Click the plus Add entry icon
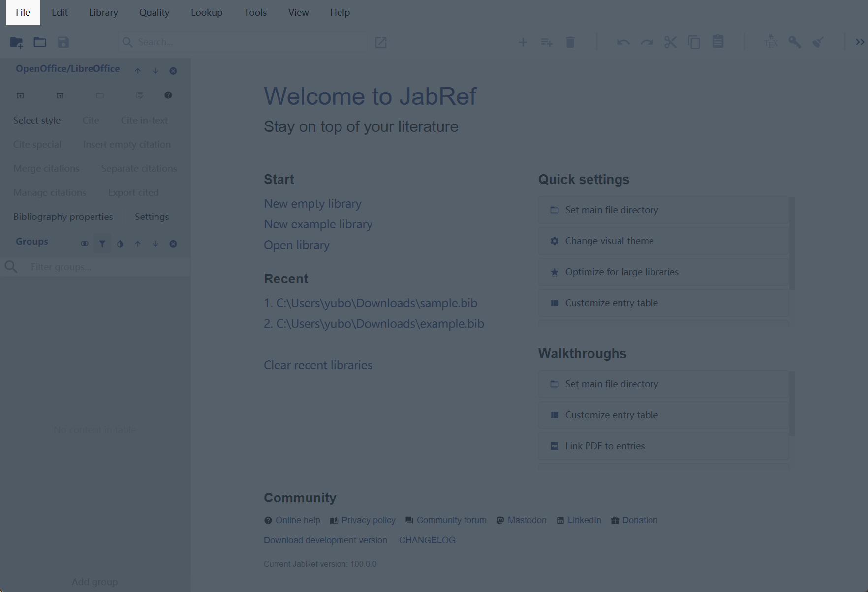Viewport: 868px width, 592px height. coord(523,42)
